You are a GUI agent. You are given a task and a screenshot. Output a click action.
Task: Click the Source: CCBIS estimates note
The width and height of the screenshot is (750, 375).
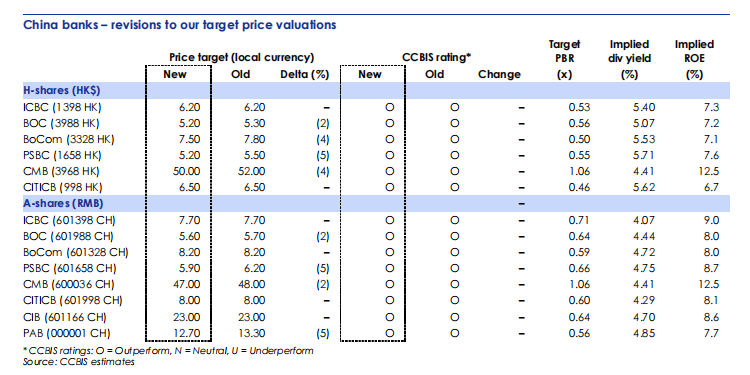coord(78,362)
